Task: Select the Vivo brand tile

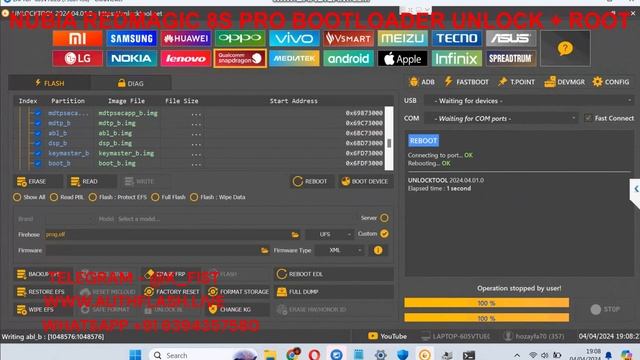Action: (294, 39)
